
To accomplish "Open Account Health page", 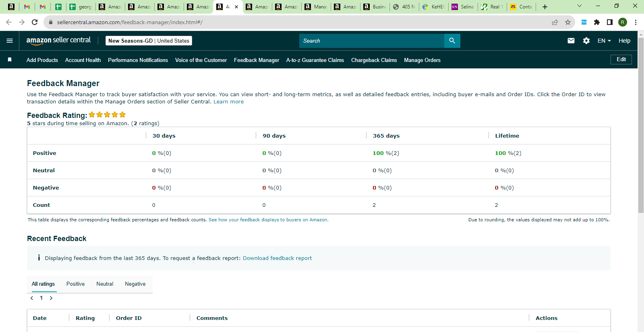I will [x=83, y=60].
